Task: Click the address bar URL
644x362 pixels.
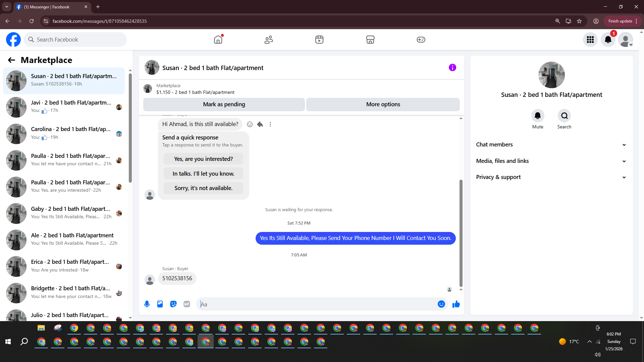Action: [x=100, y=21]
